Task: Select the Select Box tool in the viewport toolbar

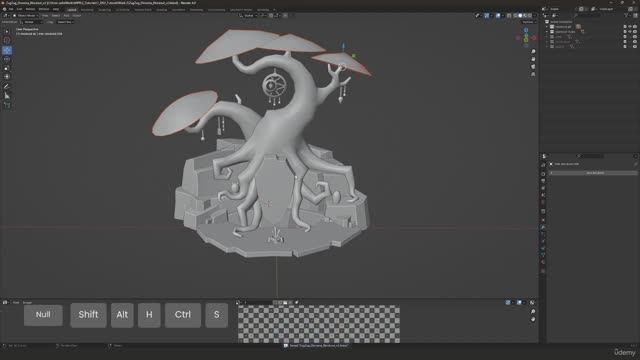Action: pyautogui.click(x=7, y=31)
